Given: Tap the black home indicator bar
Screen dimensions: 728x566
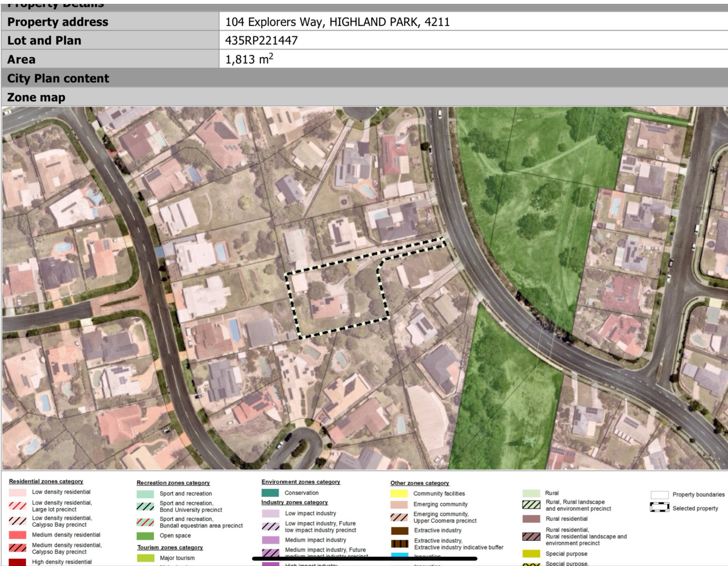Looking at the screenshot, I should click(364, 558).
